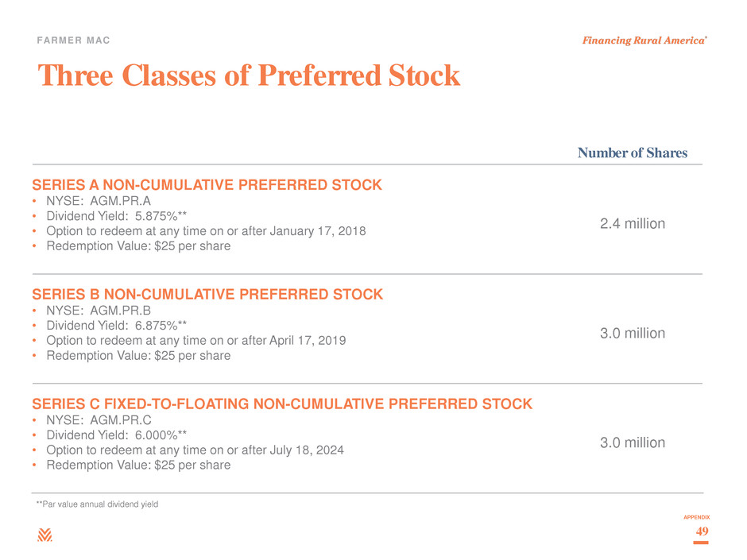Click the Financing Rural America tagline

pos(644,41)
